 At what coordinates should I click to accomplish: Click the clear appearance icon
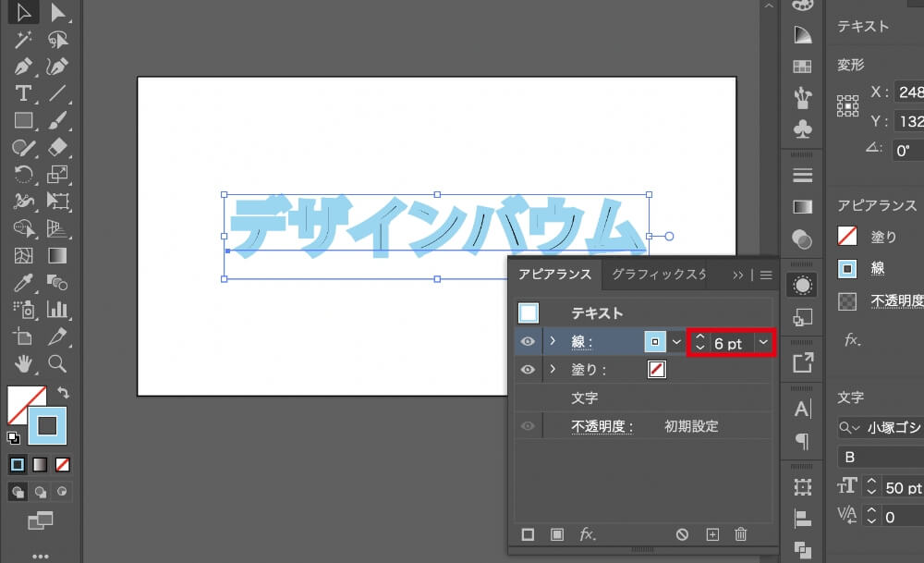(x=682, y=534)
